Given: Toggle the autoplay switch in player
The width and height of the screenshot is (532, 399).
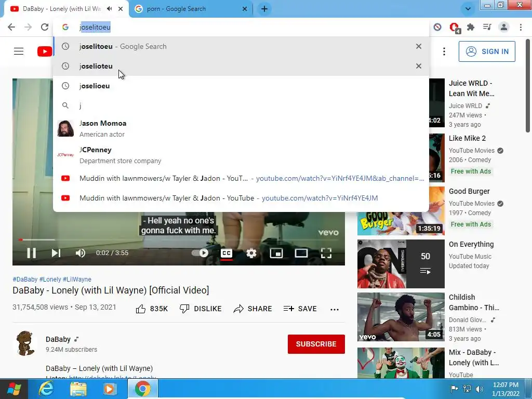Looking at the screenshot, I should 200,253.
